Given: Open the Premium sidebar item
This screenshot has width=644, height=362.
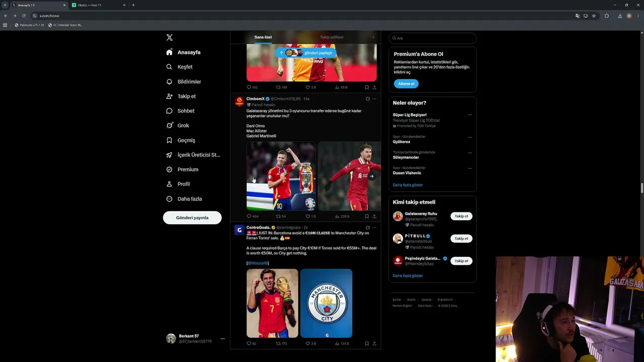Looking at the screenshot, I should 182,169.
